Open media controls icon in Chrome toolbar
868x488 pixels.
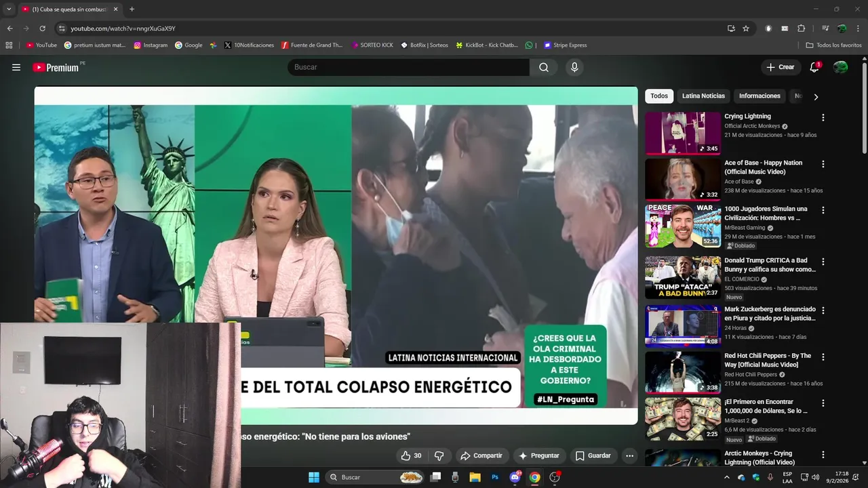[825, 28]
